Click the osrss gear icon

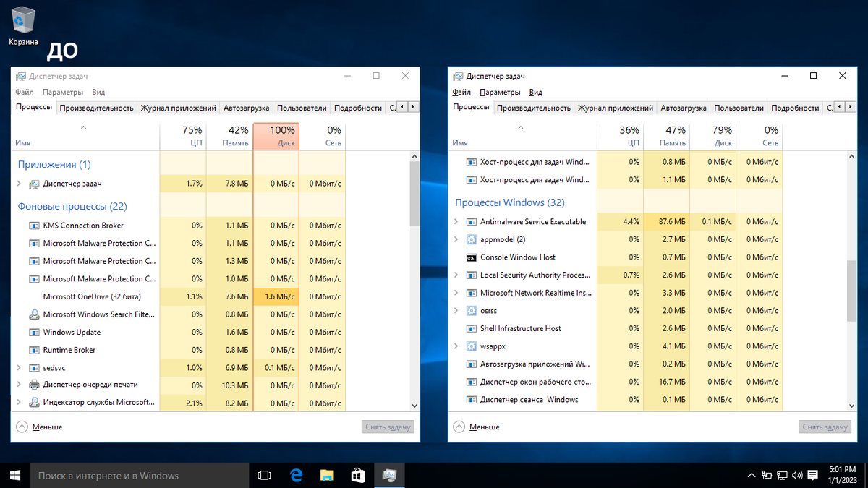click(472, 311)
